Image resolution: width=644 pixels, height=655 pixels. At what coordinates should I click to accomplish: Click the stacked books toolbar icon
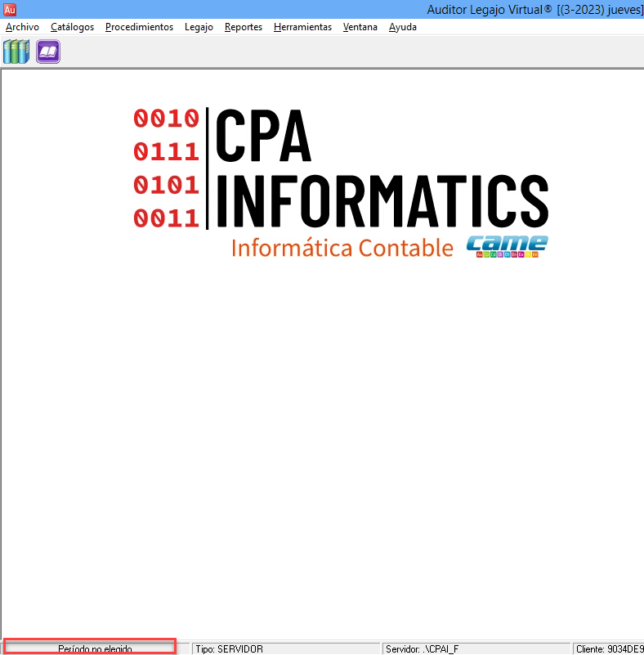click(x=16, y=52)
